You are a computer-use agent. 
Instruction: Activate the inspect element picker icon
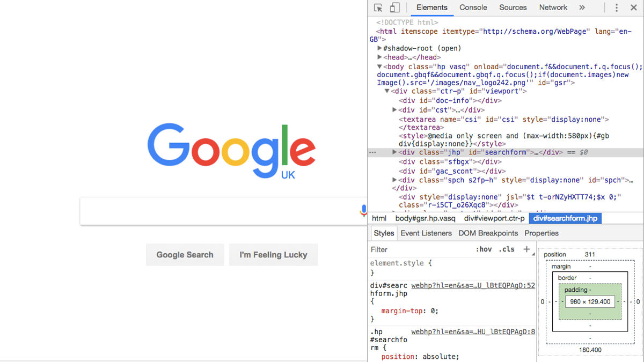(378, 8)
